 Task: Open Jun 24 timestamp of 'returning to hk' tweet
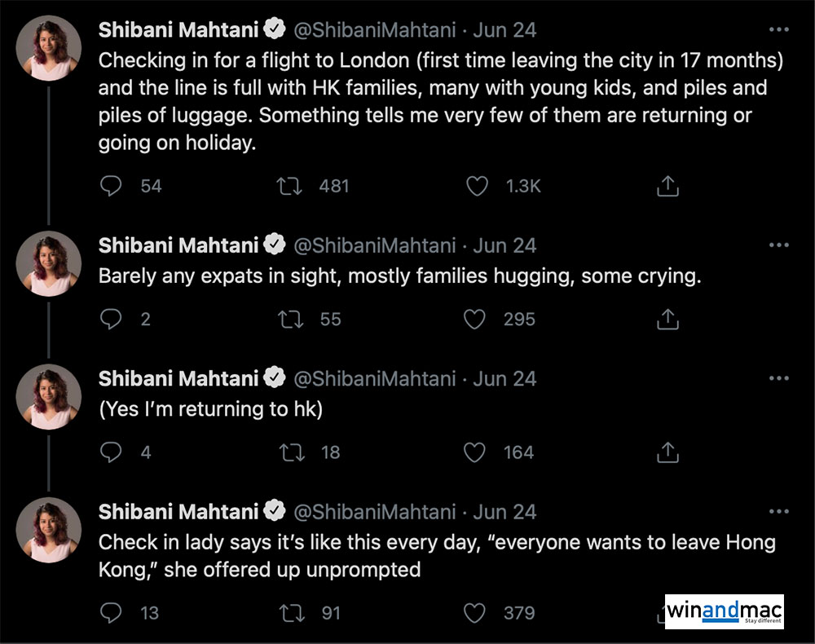pyautogui.click(x=504, y=379)
